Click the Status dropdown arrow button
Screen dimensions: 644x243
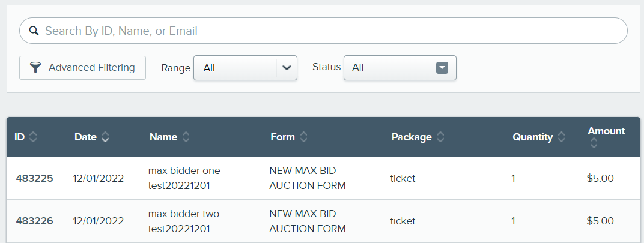pos(442,68)
